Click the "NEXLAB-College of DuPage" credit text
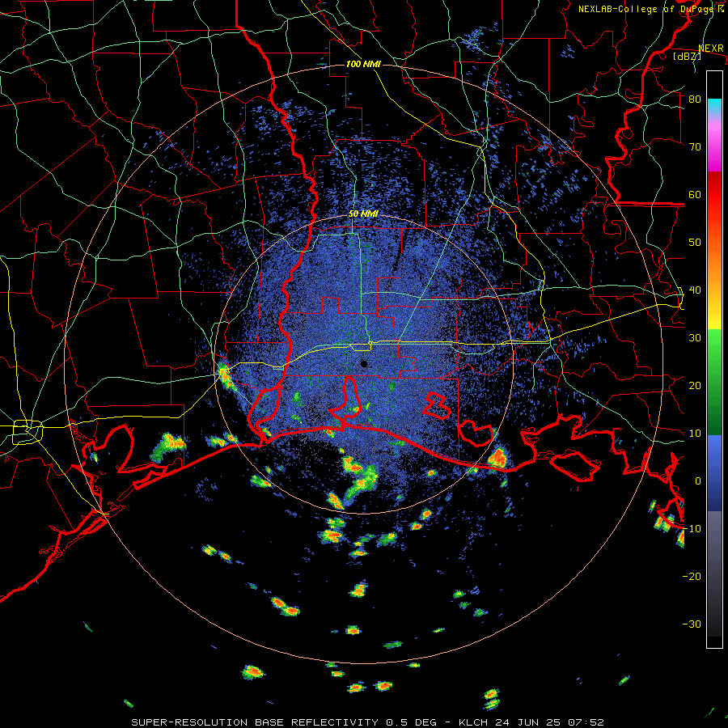 (x=647, y=9)
